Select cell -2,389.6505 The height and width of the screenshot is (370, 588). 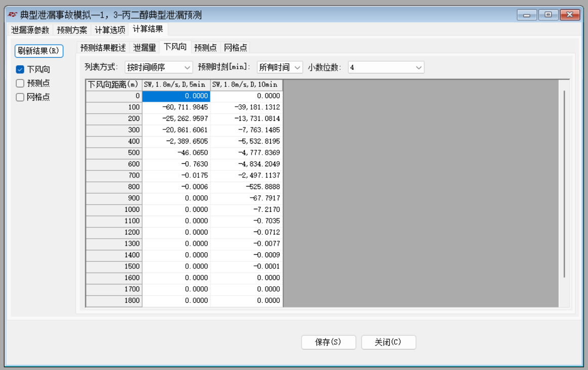tap(176, 142)
